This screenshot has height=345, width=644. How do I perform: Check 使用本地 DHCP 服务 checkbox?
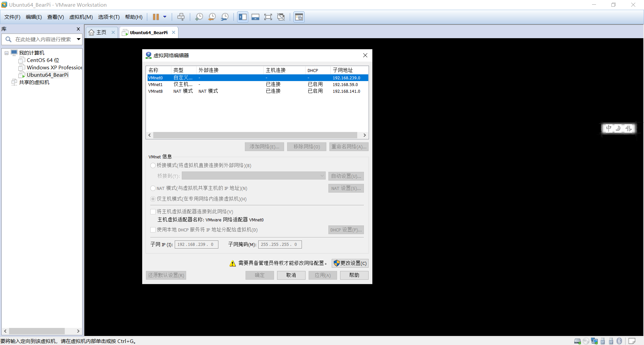(153, 230)
